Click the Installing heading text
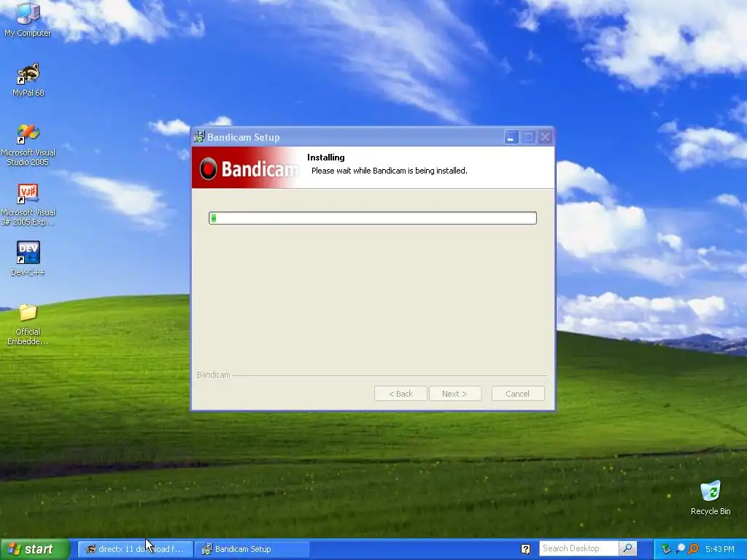747x560 pixels. tap(326, 157)
